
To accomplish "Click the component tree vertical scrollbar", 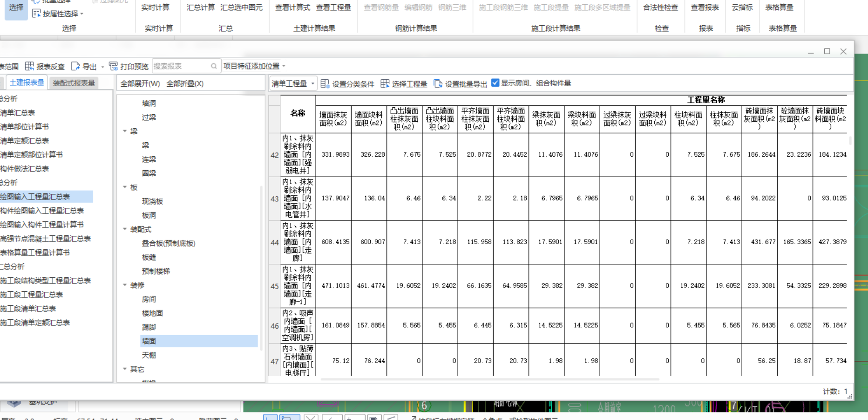I will point(261,268).
